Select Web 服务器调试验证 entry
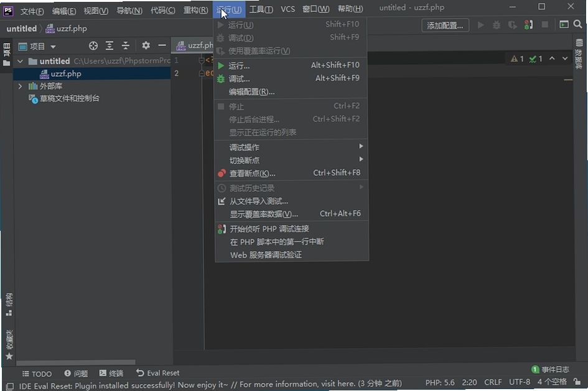The height and width of the screenshot is (391, 588). (291, 255)
